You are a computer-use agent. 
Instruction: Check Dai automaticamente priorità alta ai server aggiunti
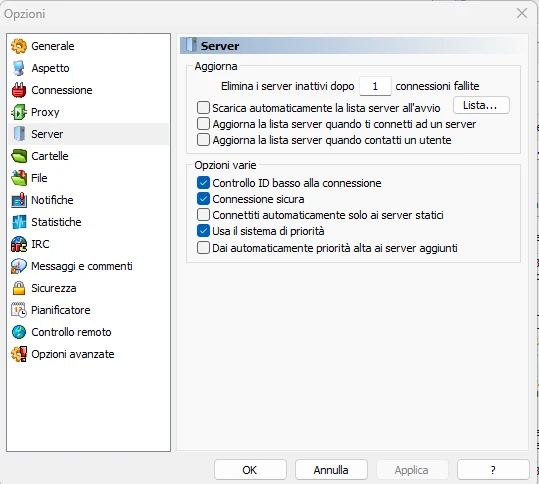(203, 248)
